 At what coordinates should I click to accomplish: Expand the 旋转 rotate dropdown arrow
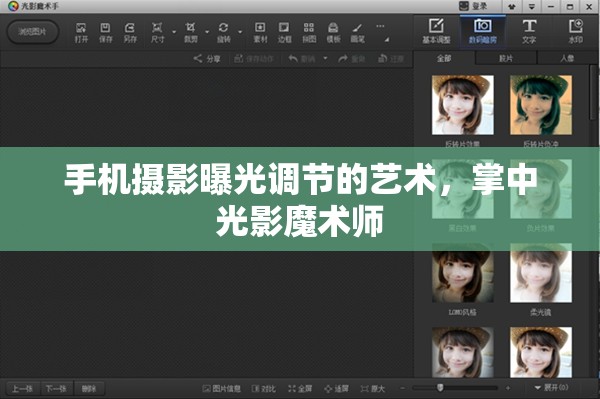click(240, 32)
